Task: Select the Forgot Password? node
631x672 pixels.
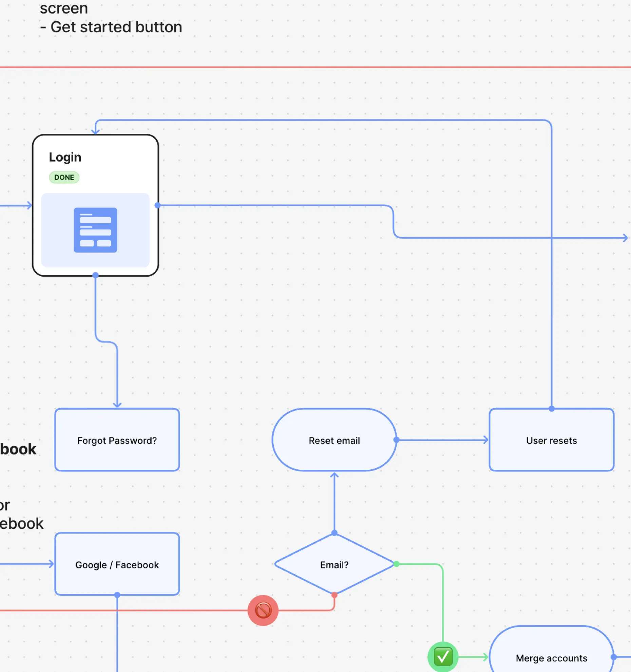Action: pos(117,440)
